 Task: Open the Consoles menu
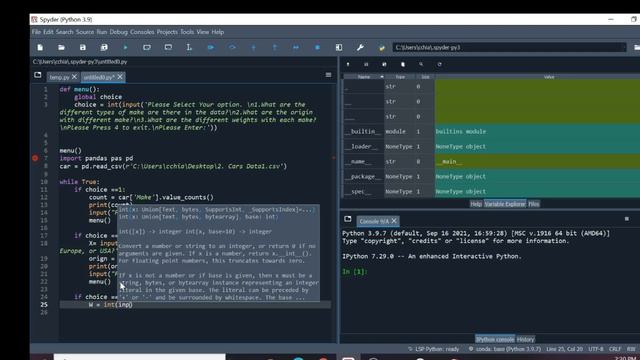pyautogui.click(x=142, y=32)
